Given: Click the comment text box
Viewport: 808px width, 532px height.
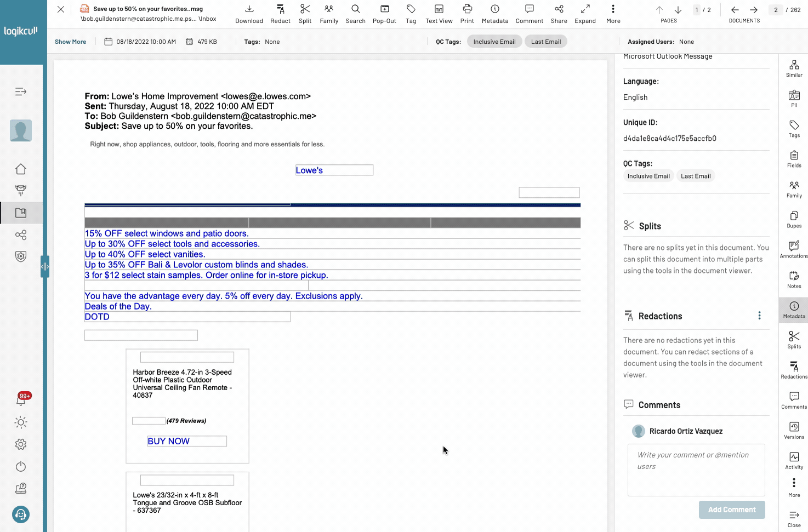Looking at the screenshot, I should click(696, 470).
